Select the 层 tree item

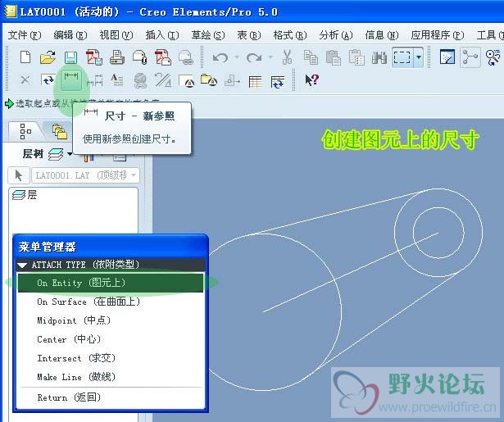pyautogui.click(x=25, y=195)
